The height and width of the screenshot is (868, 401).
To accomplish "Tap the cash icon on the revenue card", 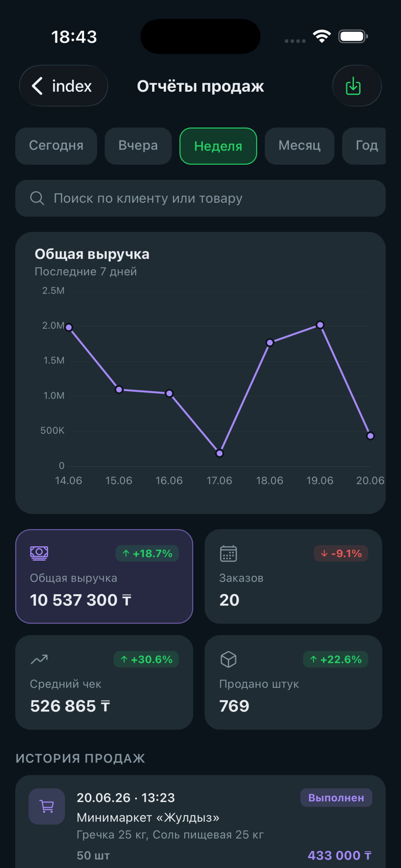I will point(39,553).
